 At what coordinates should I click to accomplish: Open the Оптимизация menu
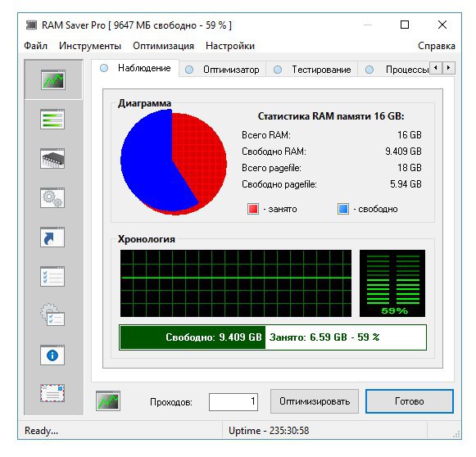coord(163,46)
